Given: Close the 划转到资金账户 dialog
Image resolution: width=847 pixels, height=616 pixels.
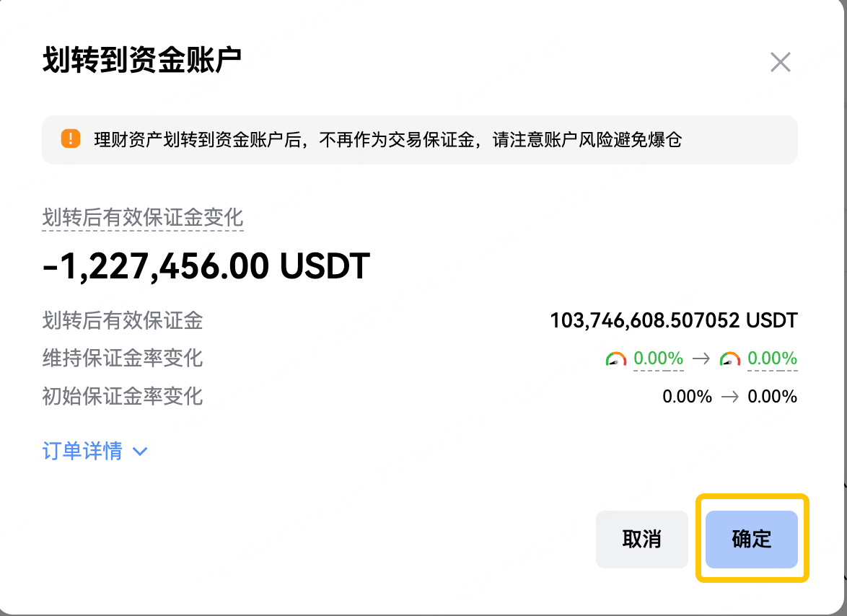Looking at the screenshot, I should (x=781, y=62).
